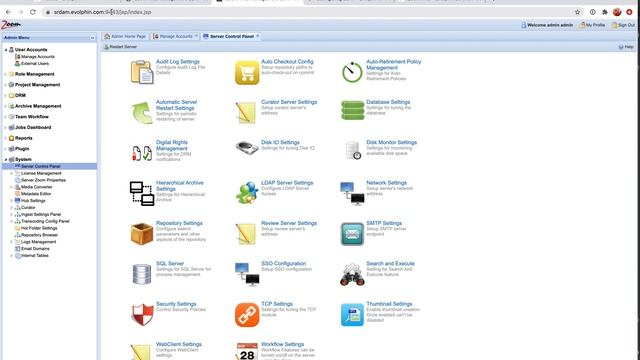Open the Help link
Viewport: 640px width, 360px height.
tap(626, 47)
